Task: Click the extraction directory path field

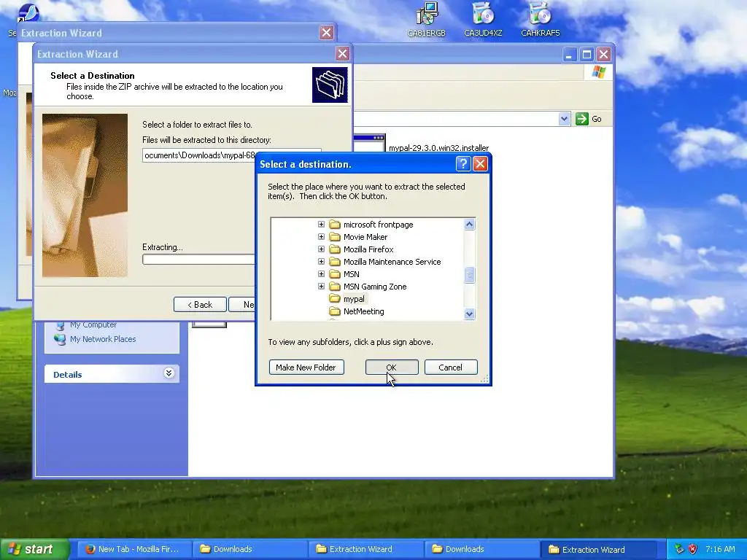Action: click(x=198, y=155)
